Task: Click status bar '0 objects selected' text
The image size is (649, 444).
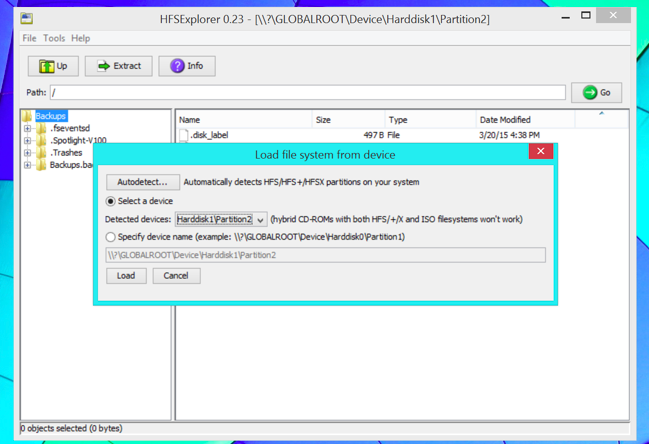Action: [x=71, y=429]
